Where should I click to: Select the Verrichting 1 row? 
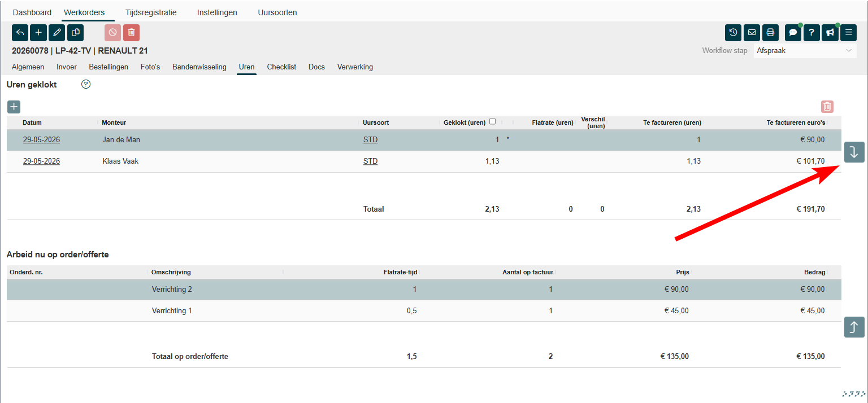pos(424,311)
